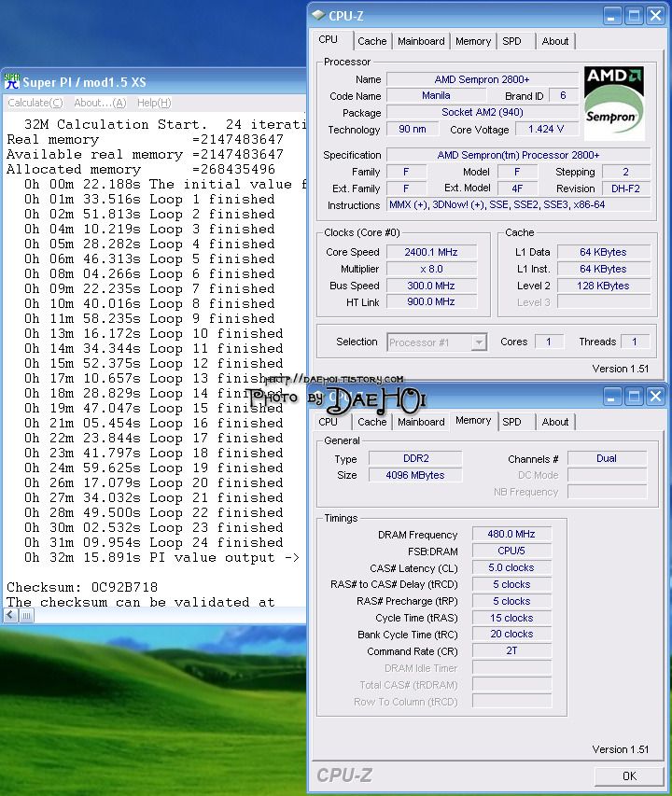Click the Loop 24 finished line

[x=154, y=543]
